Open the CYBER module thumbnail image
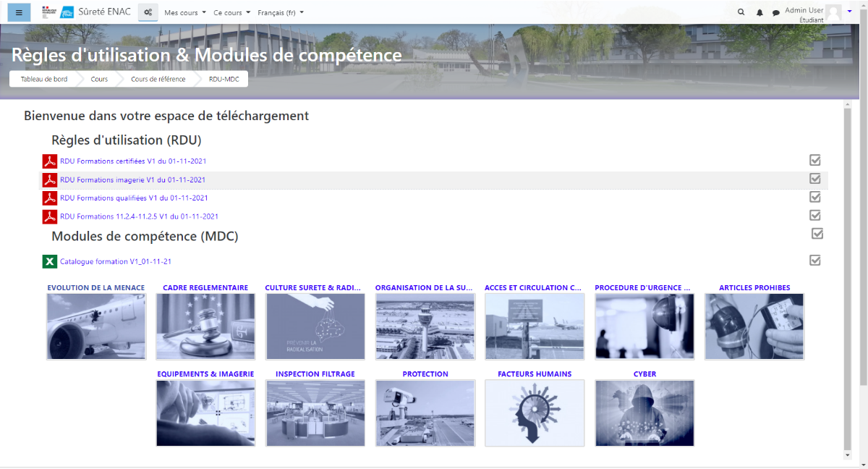 pyautogui.click(x=644, y=413)
